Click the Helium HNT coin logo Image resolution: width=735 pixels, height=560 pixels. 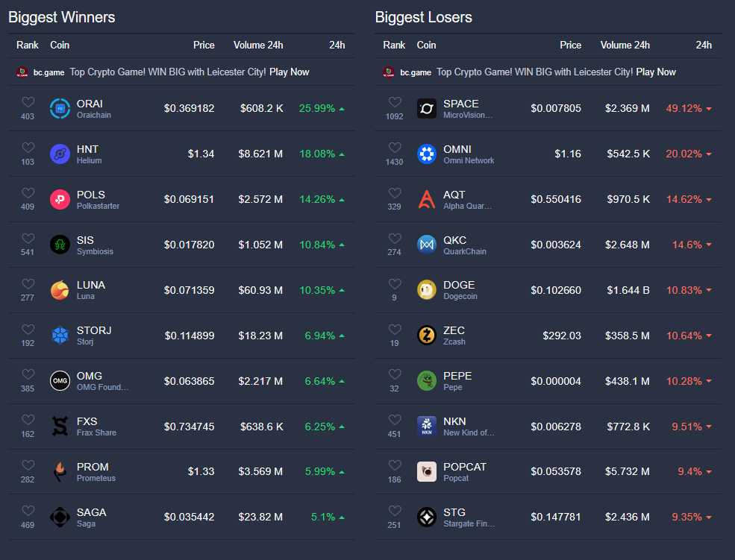pos(60,154)
